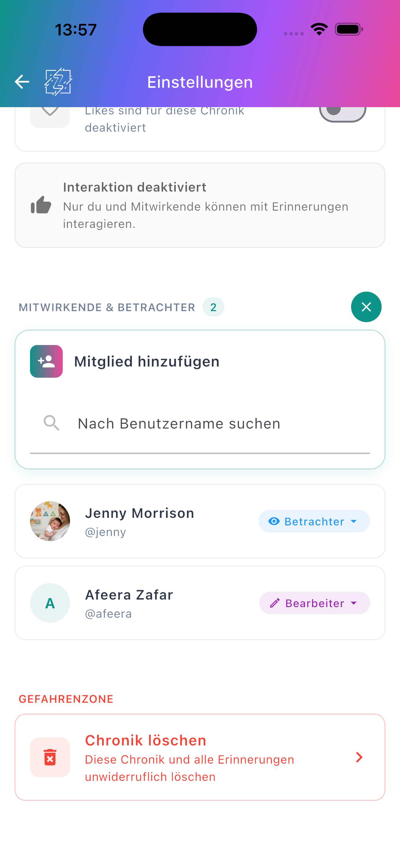Screen dimensions: 400x868
Task: Tap the Wi-Fi status icon
Action: click(319, 29)
